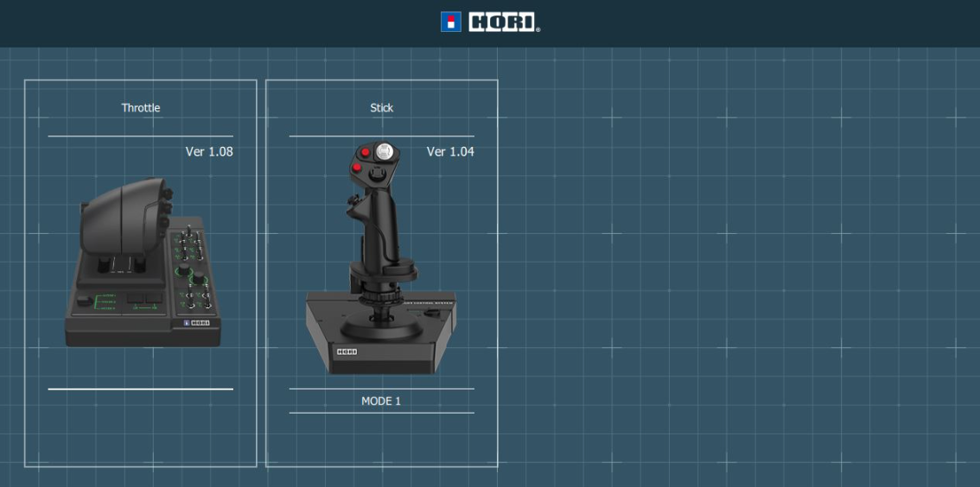Click the green display on throttle front

click(105, 301)
